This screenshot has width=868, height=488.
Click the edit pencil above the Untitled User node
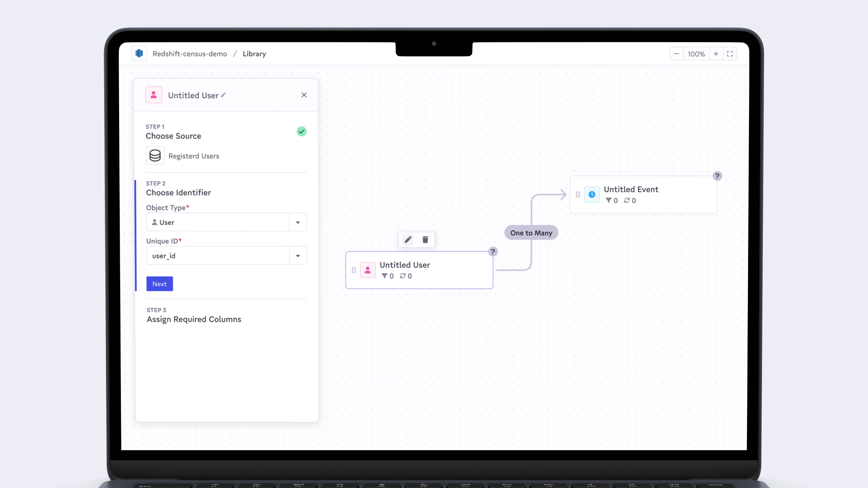408,239
